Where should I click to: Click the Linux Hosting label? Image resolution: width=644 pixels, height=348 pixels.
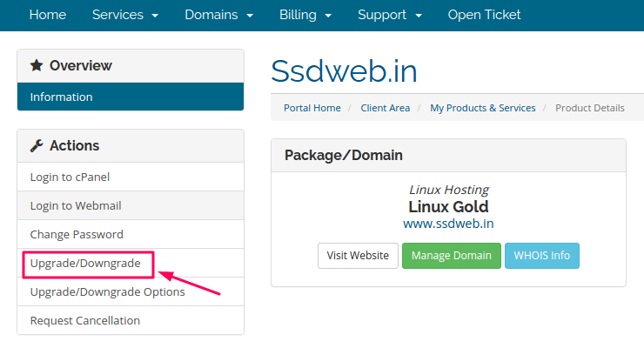click(448, 190)
